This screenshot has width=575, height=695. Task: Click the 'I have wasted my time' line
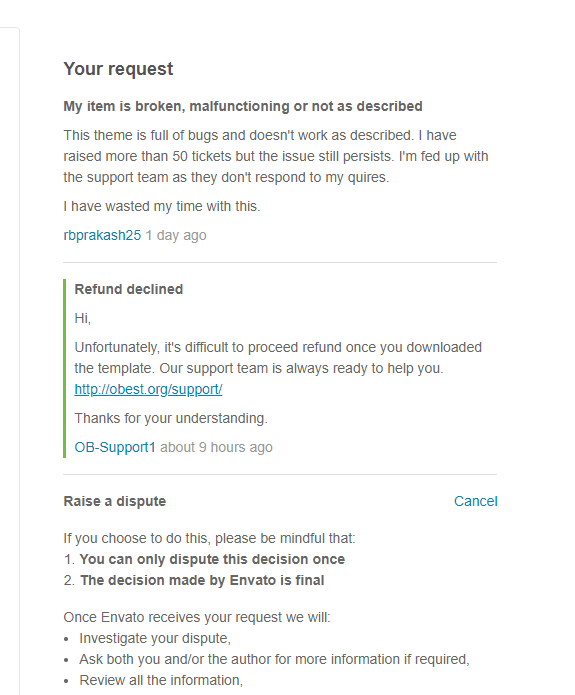[162, 206]
